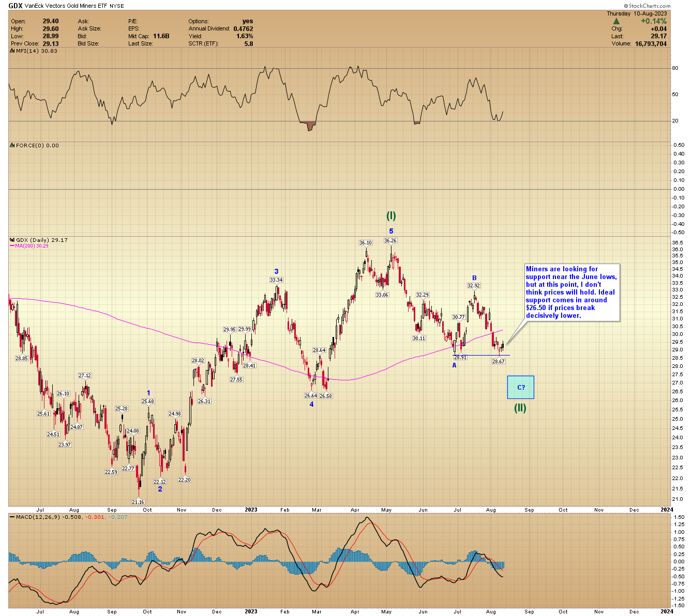Image resolution: width=693 pixels, height=616 pixels.
Task: Click the blue wave 5 label
Action: [x=391, y=231]
